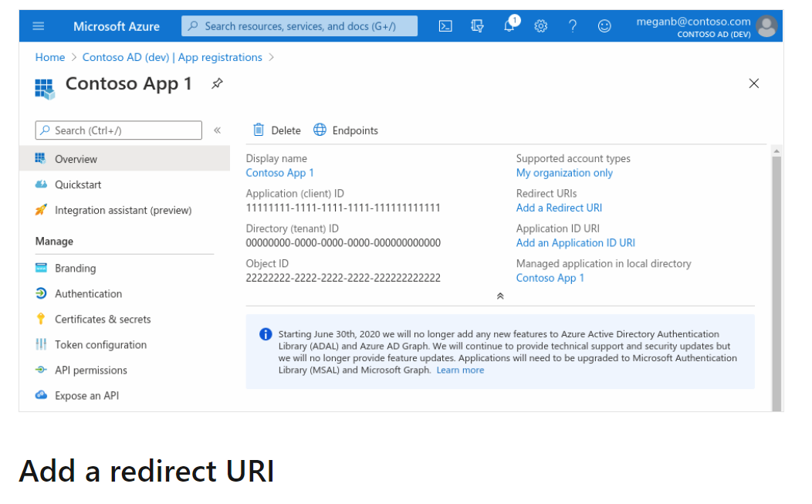Screen dimensions: 812x504
Task: Click My organization only link
Action: pyautogui.click(x=564, y=172)
